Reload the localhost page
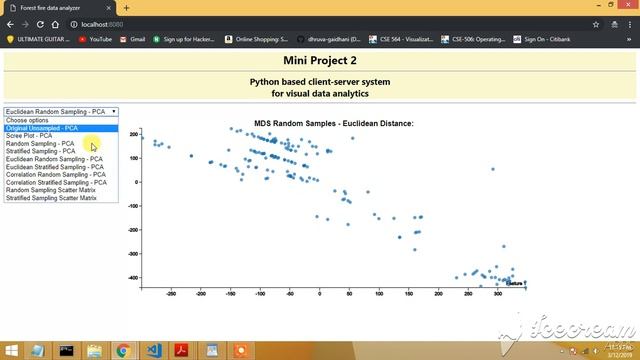Screen dimensions: 640x360 coord(40,24)
